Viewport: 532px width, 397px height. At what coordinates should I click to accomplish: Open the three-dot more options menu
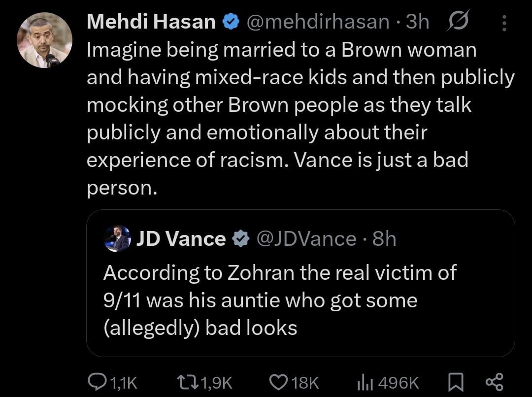504,23
